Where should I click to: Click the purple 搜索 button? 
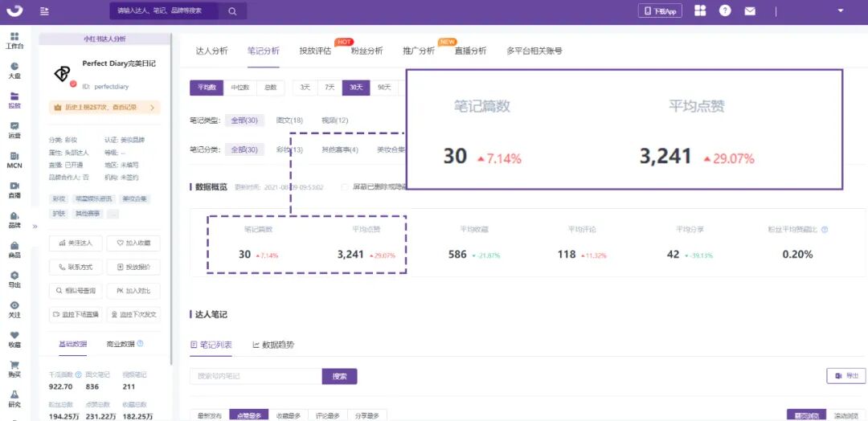[x=339, y=376]
